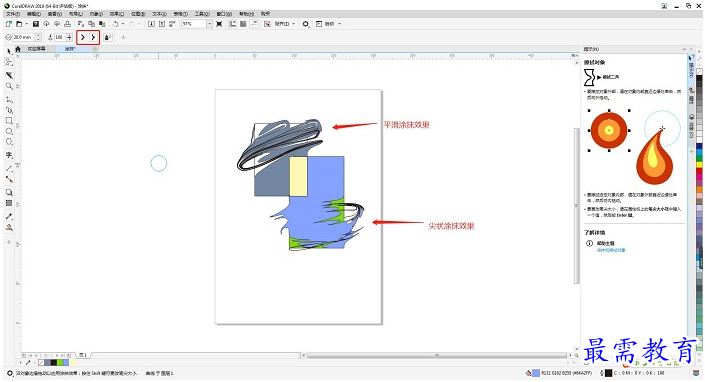Click the toolbox quick customize plus

[8, 242]
